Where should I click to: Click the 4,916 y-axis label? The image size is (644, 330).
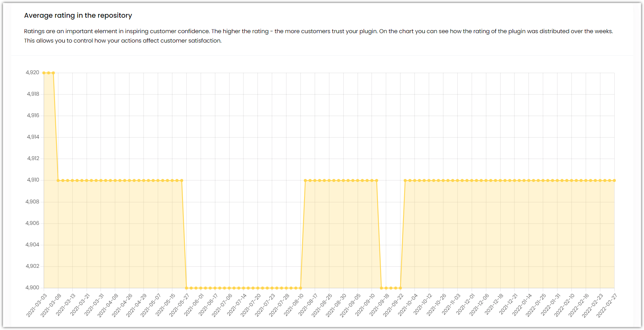pyautogui.click(x=33, y=115)
